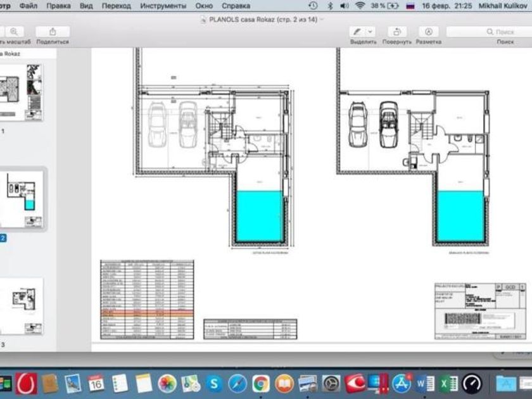Select page 1 thumbnail in sidebar
The height and width of the screenshot is (399, 532).
(21, 92)
